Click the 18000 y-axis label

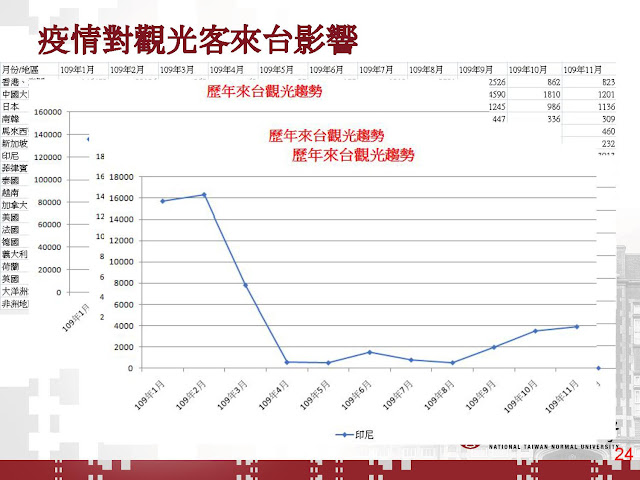pyautogui.click(x=121, y=177)
